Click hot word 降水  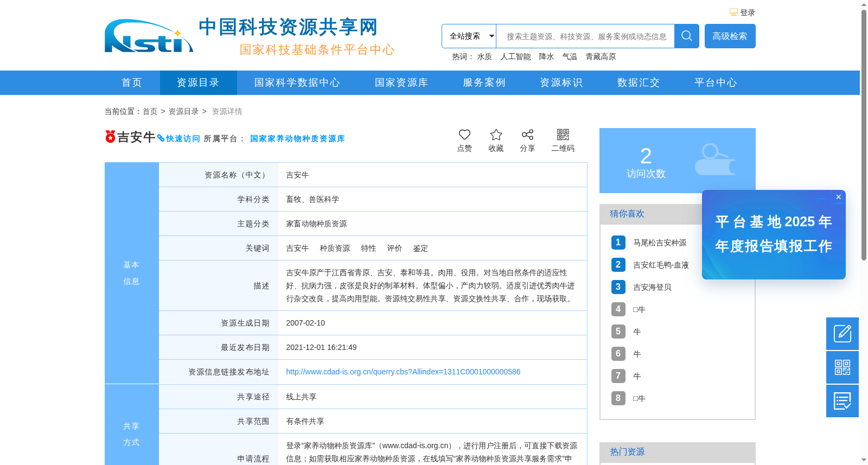click(x=546, y=56)
